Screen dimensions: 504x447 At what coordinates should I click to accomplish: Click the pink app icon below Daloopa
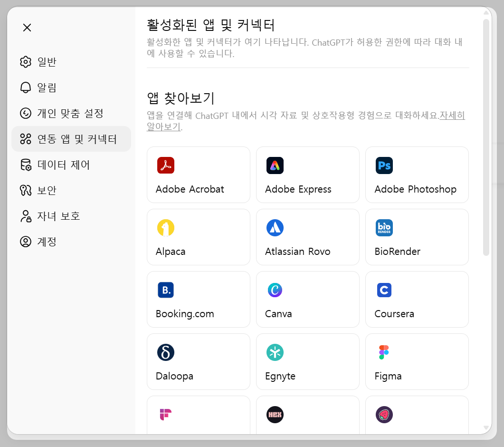tap(166, 415)
